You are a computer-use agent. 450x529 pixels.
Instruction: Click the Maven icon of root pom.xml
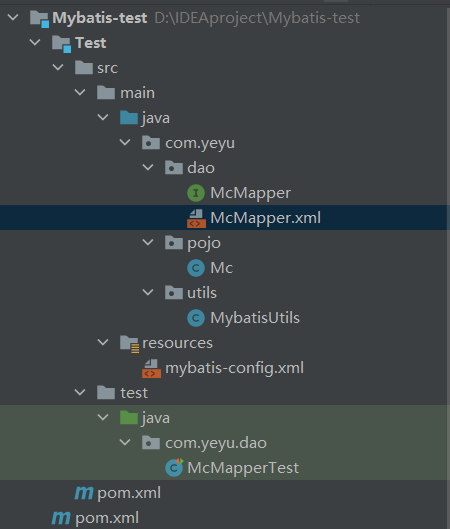point(61,518)
